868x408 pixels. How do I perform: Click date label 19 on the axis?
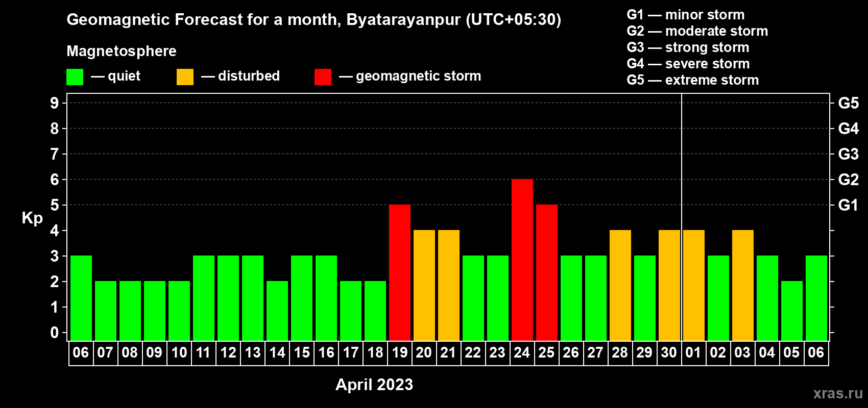tap(400, 353)
